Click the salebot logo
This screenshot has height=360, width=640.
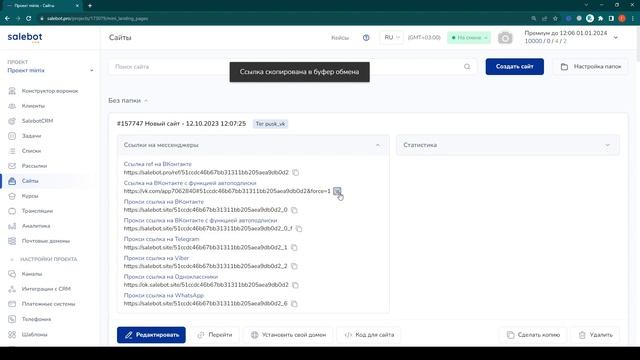click(25, 37)
